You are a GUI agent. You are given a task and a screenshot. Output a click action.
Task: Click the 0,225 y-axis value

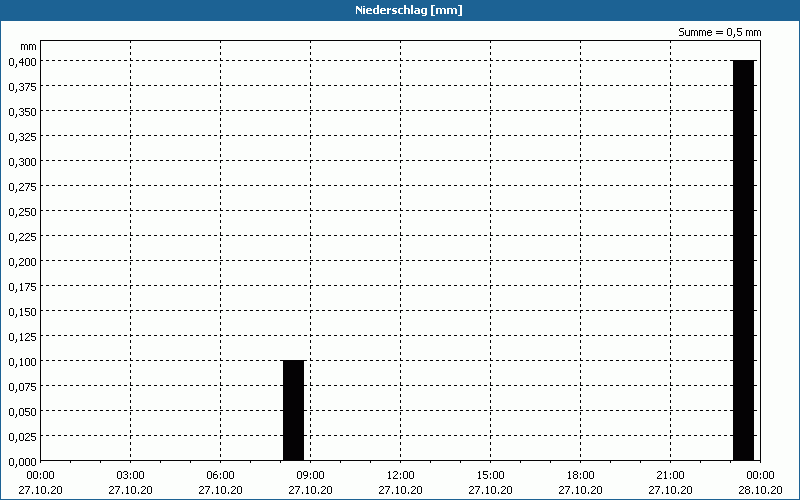[x=22, y=237]
